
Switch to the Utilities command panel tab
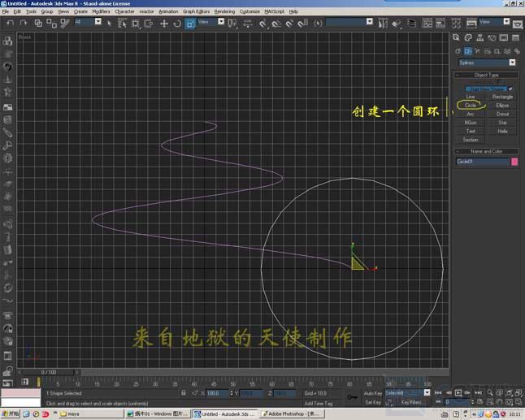tap(515, 37)
